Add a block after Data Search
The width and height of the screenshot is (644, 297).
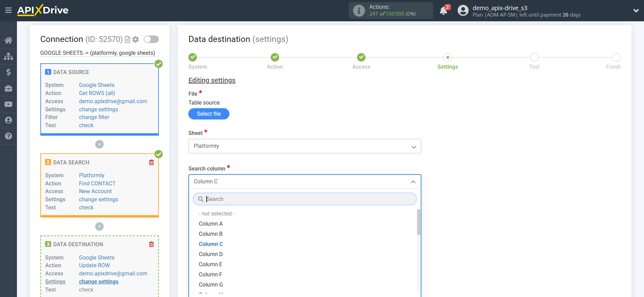click(99, 226)
